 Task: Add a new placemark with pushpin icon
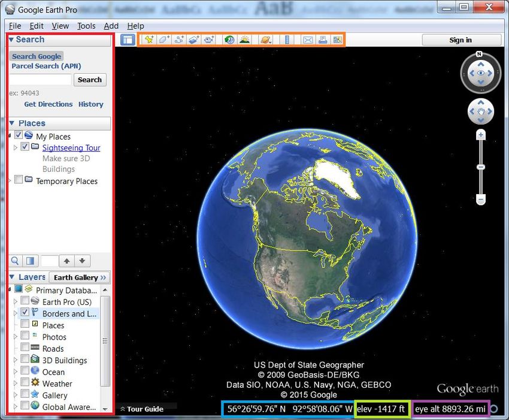149,40
